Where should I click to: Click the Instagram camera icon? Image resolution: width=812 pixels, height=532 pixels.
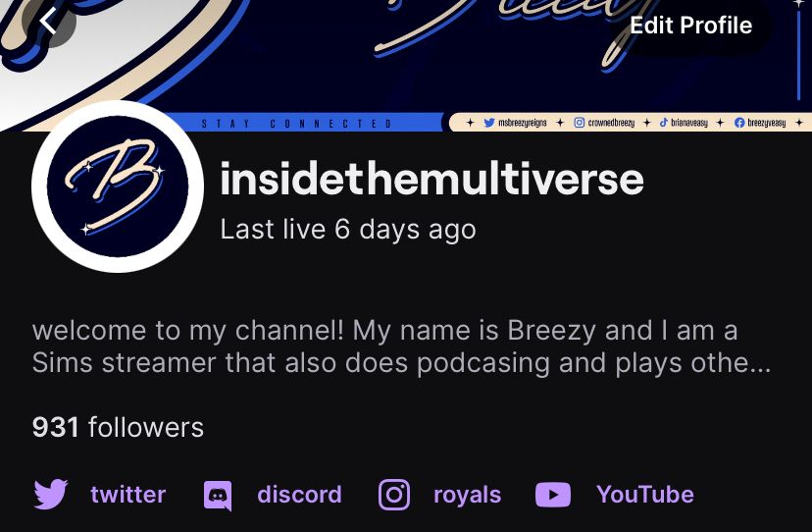click(x=394, y=495)
